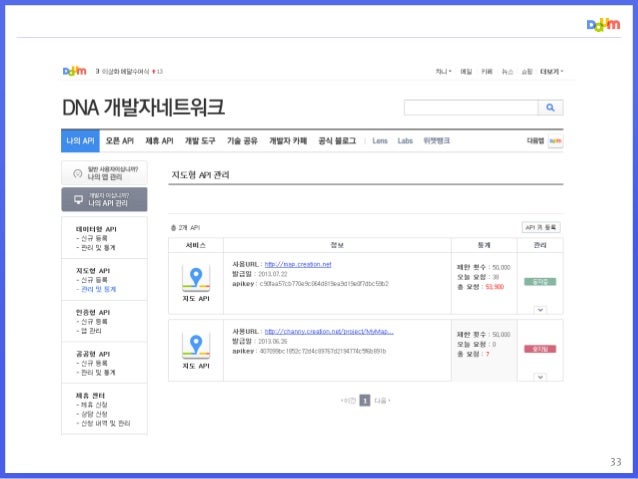Click 상담 신청 under 제휴 센터
The height and width of the screenshot is (479, 638).
point(92,414)
